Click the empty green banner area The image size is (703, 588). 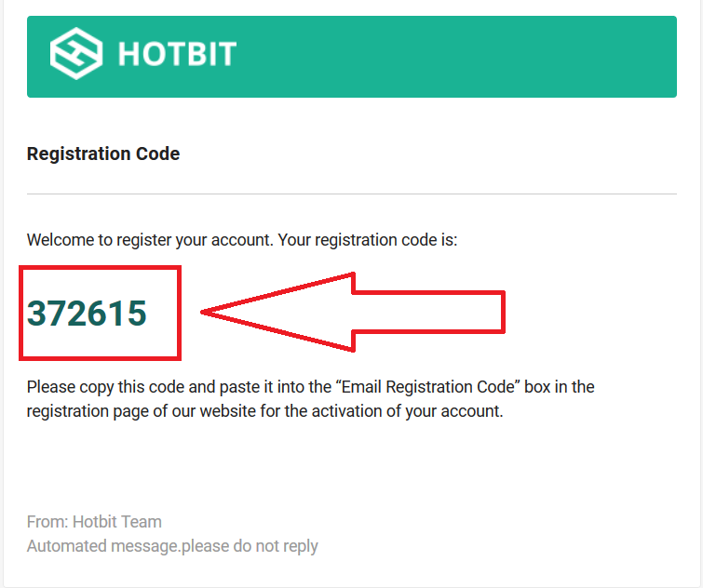(x=457, y=57)
